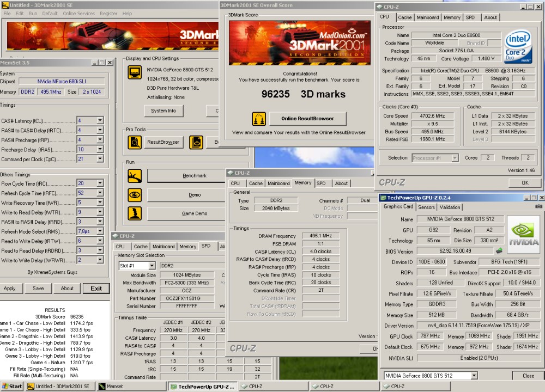Open the RAS# to CAS# Delay (tRTC) dropdown
Image resolution: width=545 pixels, height=392 pixels.
tap(100, 130)
